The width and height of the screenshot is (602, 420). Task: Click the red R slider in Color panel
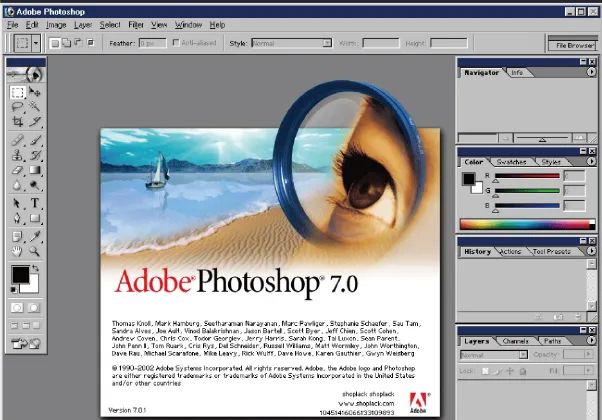coord(527,176)
